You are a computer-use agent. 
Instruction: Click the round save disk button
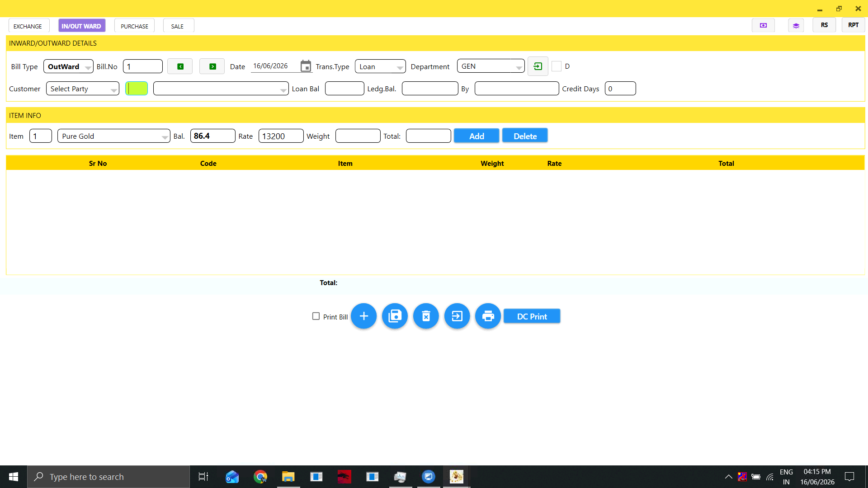pyautogui.click(x=395, y=316)
